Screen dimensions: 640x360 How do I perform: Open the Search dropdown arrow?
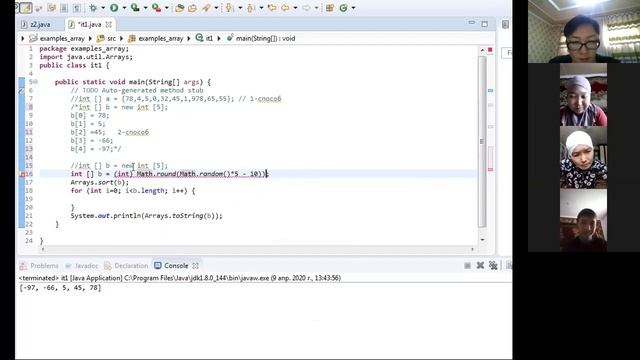pos(216,8)
